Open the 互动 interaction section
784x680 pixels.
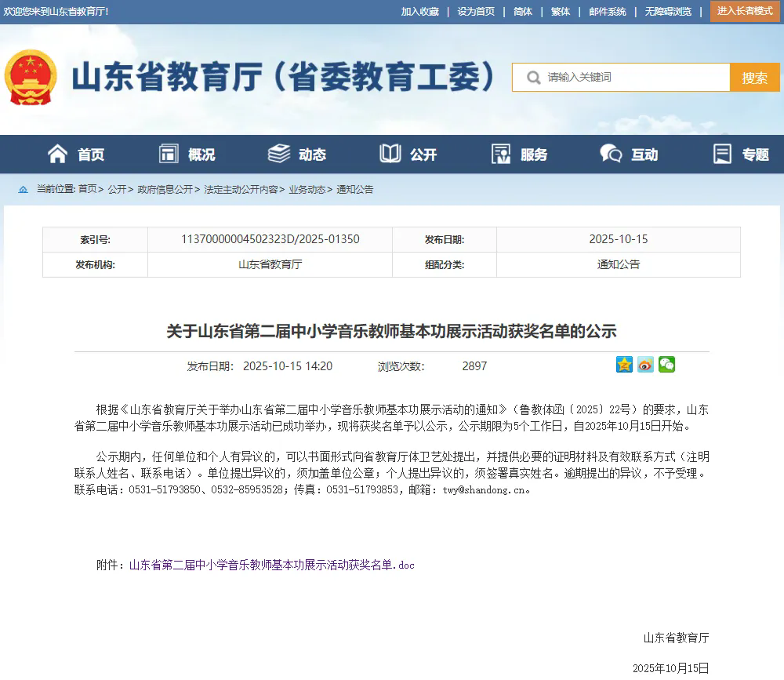tap(630, 155)
